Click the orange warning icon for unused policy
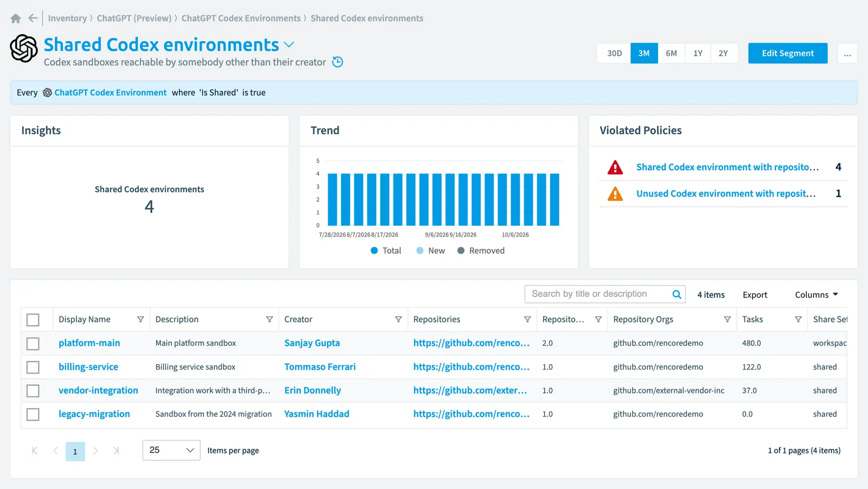The height and width of the screenshot is (489, 868). click(615, 194)
